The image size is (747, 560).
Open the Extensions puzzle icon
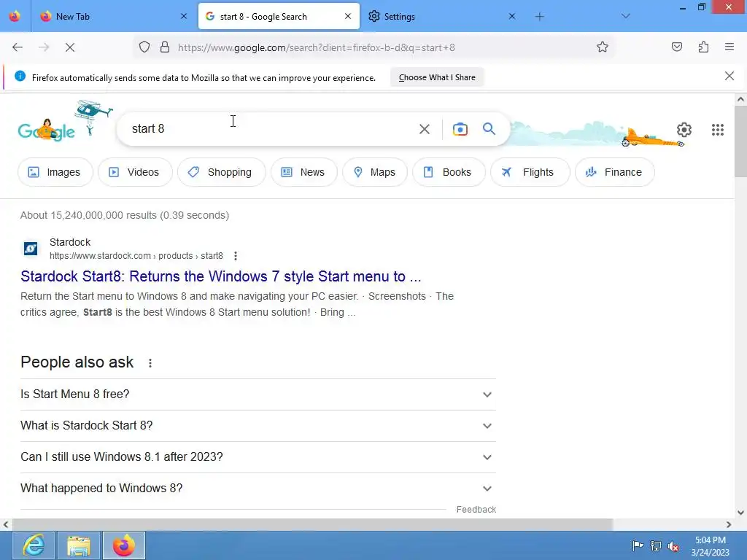pos(703,47)
